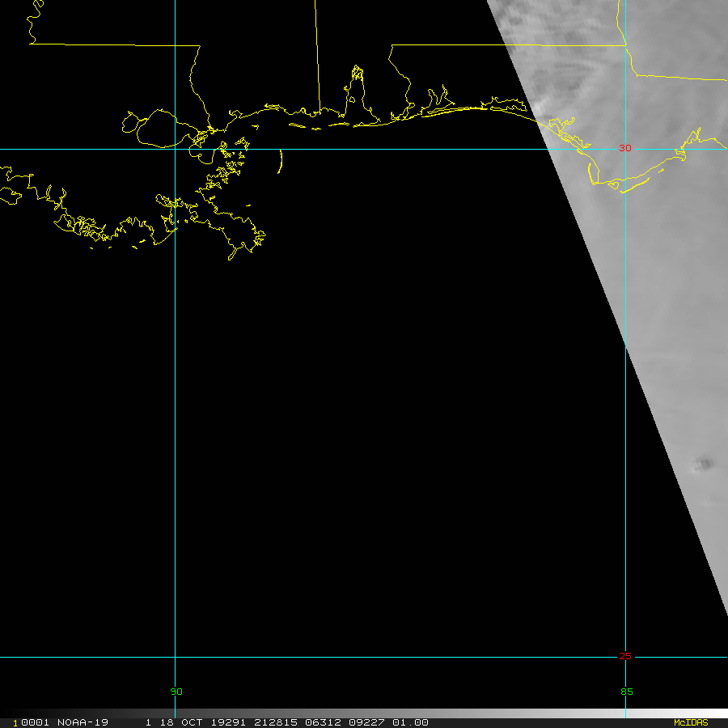Click the OCT month text
Viewport: 728px width, 728px height.
(192, 722)
